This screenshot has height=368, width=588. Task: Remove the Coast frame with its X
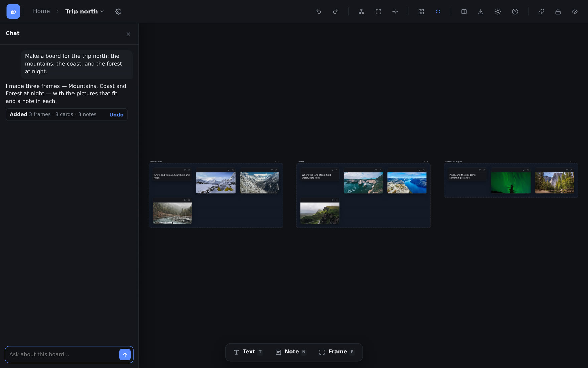(427, 161)
